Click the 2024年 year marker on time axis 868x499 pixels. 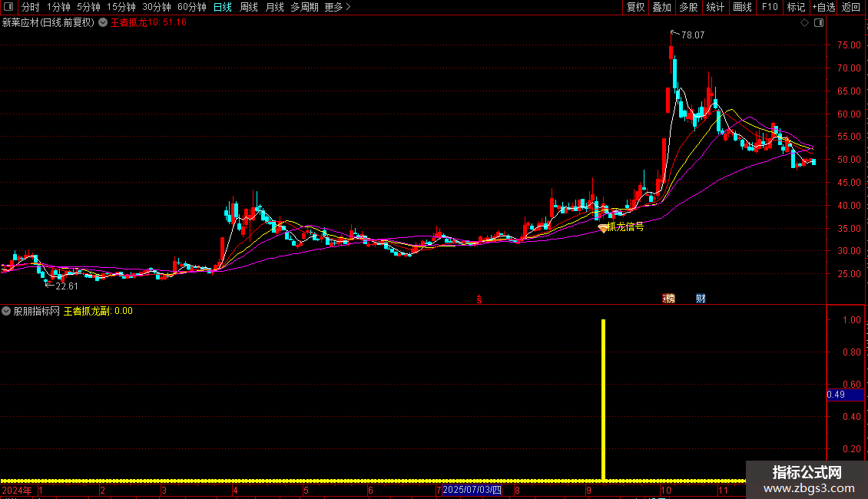click(x=17, y=490)
